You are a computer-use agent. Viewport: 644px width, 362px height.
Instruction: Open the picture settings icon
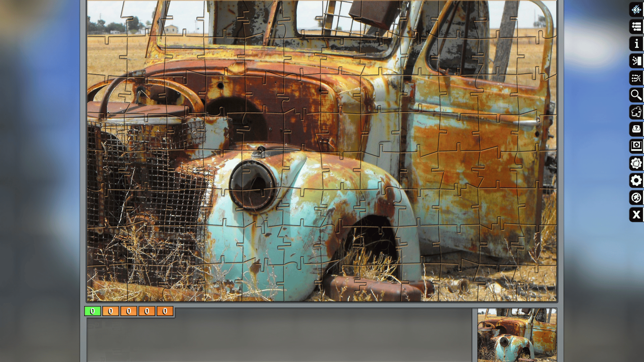pos(636,146)
